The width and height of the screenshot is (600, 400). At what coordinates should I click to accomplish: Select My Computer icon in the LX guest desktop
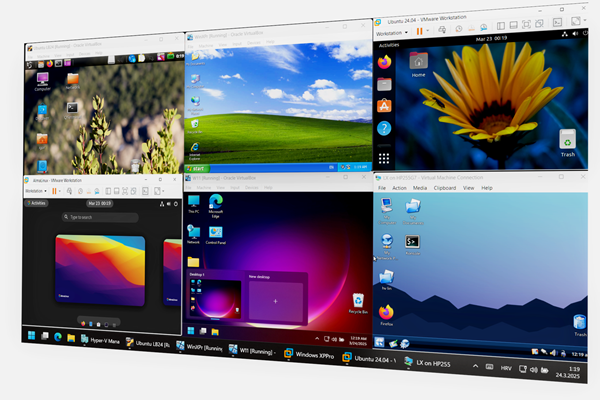coord(387,211)
